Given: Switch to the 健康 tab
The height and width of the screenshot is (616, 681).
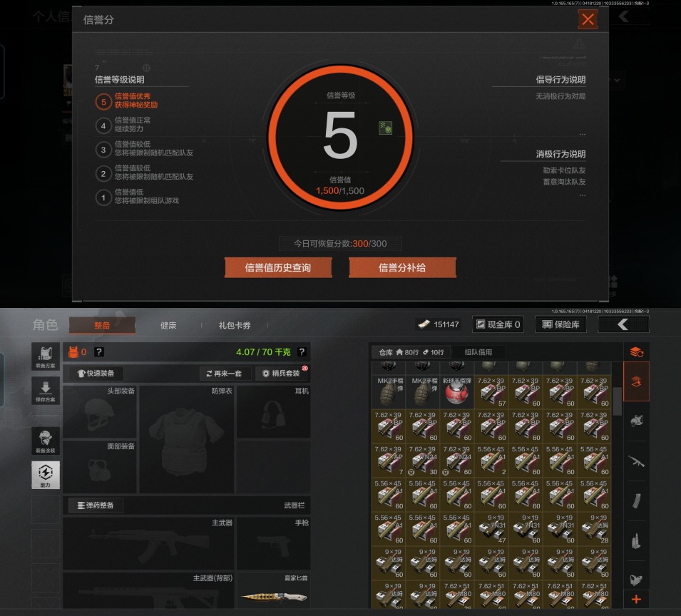Looking at the screenshot, I should tap(168, 325).
